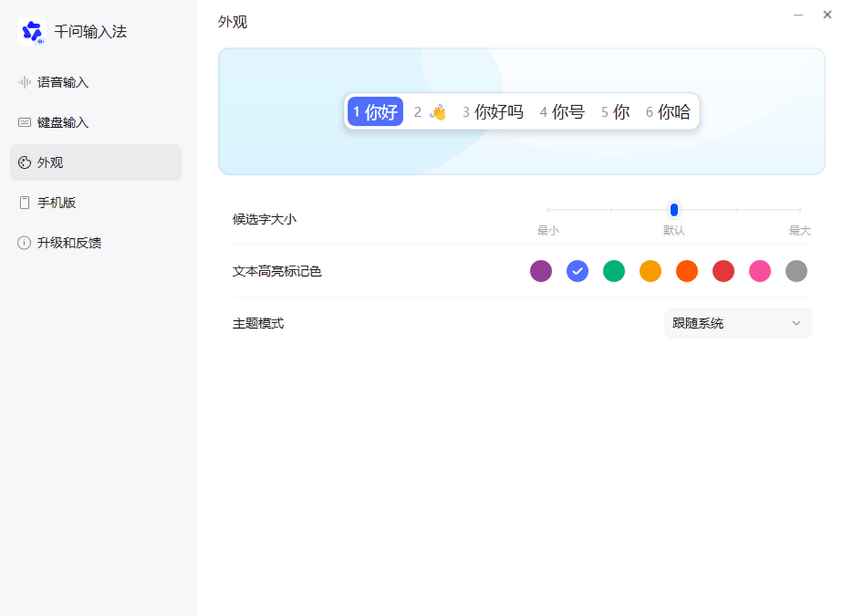Click the 候选字大小 label
This screenshot has width=843, height=616.
(265, 219)
